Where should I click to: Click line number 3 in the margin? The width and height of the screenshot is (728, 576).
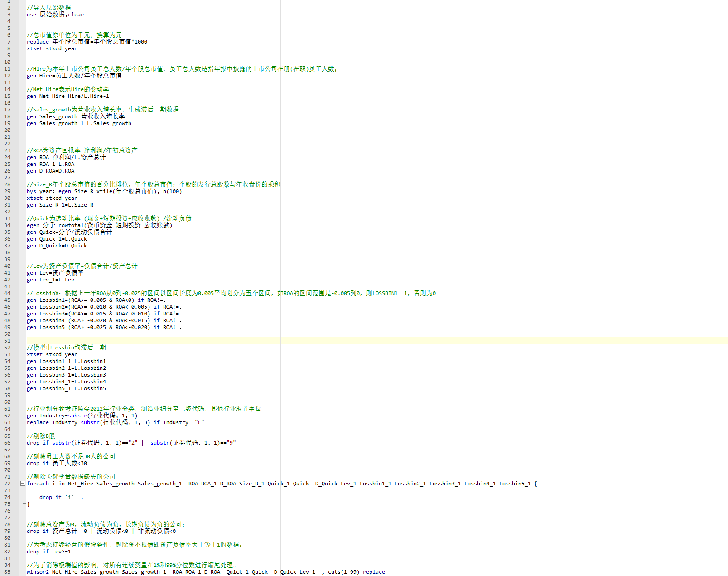click(x=9, y=15)
